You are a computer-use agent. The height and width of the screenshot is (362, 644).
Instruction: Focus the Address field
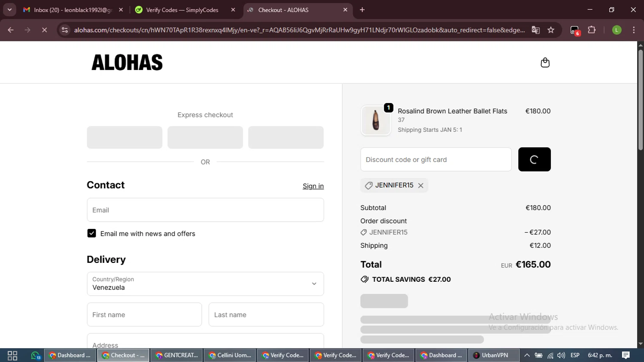tap(205, 341)
